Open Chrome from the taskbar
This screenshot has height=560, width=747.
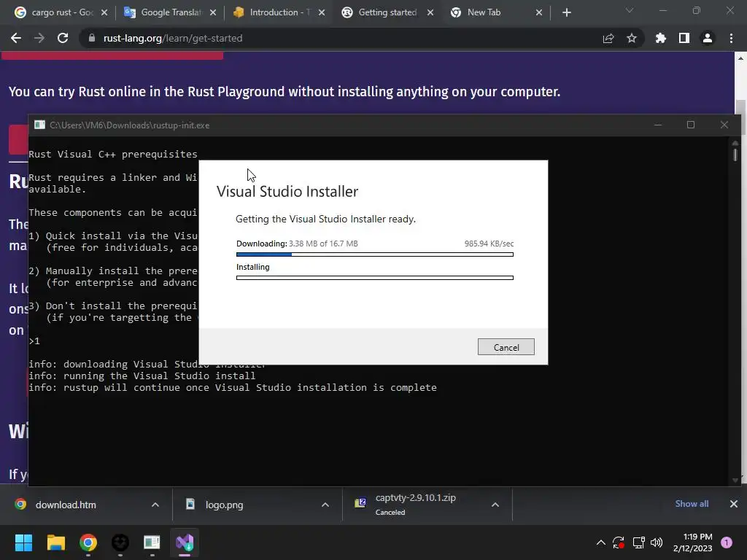pos(88,542)
